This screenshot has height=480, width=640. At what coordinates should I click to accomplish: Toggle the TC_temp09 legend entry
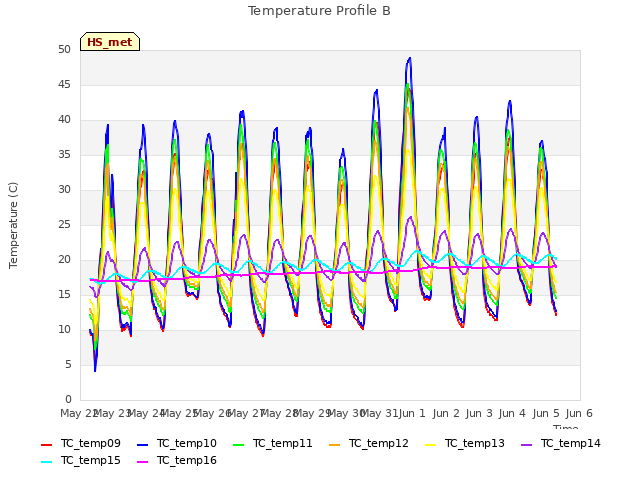point(81,444)
